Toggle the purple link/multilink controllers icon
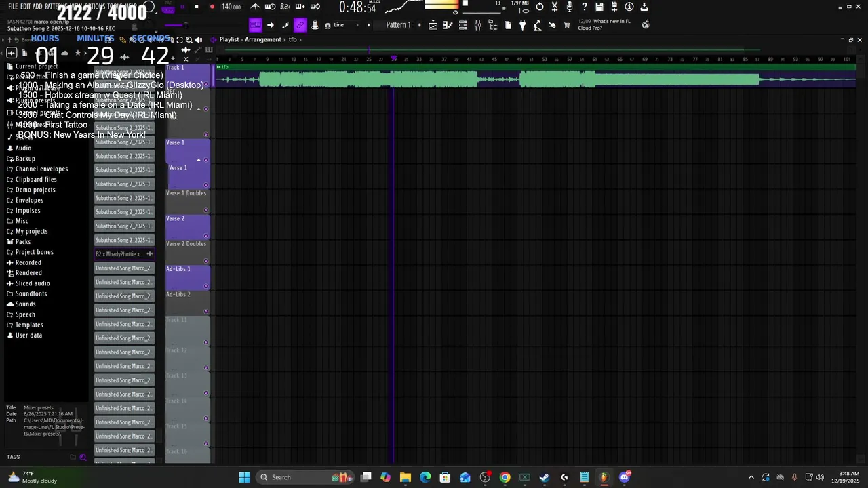The height and width of the screenshot is (488, 868). click(300, 25)
